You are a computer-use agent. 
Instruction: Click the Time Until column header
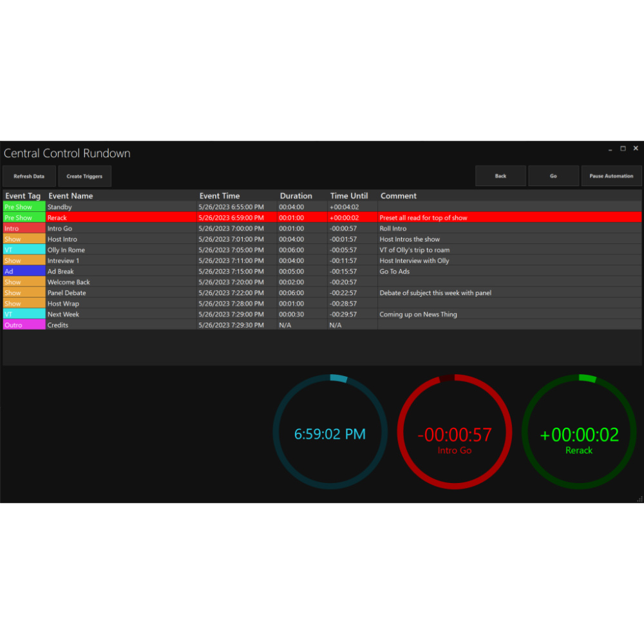tap(348, 196)
